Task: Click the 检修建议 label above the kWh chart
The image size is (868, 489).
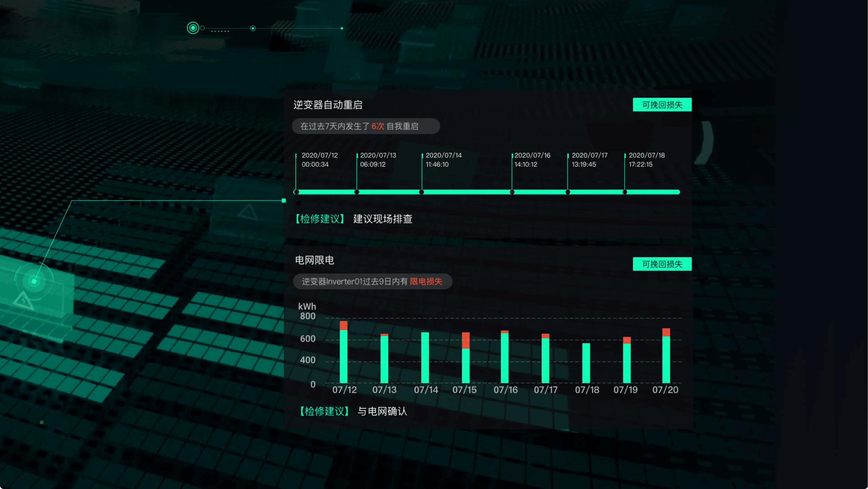Action: point(320,219)
